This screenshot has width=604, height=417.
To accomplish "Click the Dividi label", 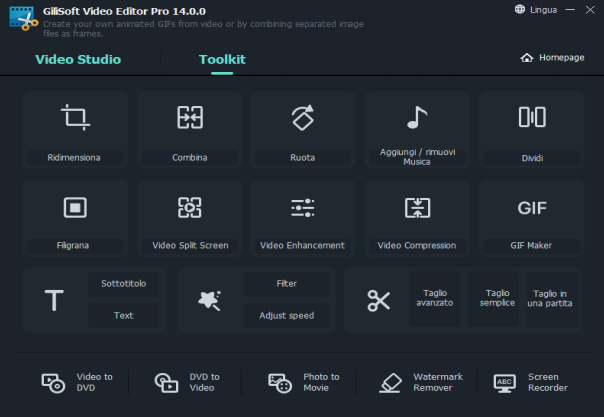I will (532, 158).
